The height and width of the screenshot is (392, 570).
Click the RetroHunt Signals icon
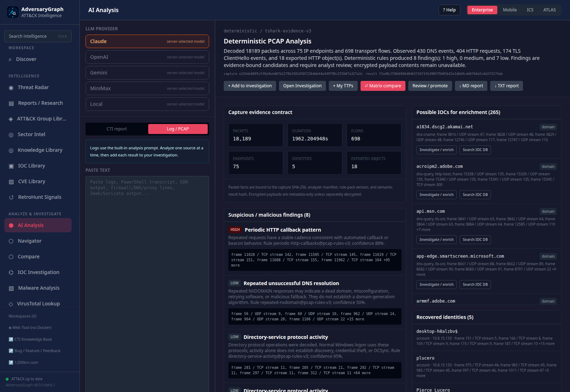tap(11, 197)
